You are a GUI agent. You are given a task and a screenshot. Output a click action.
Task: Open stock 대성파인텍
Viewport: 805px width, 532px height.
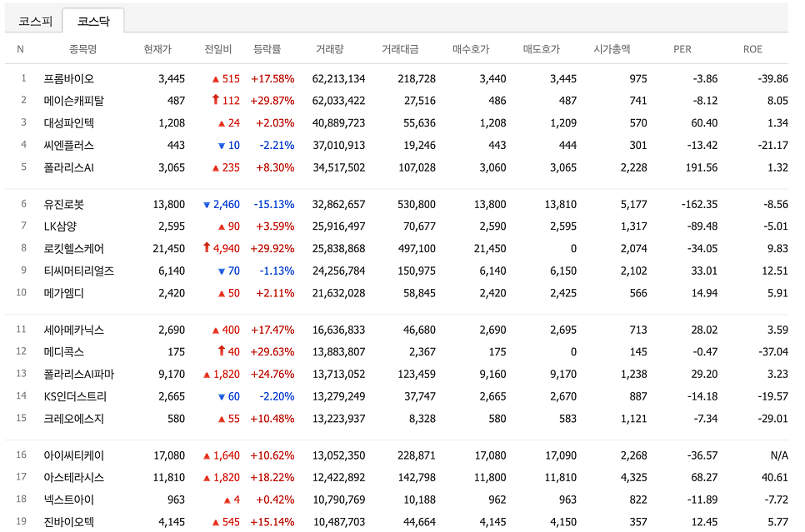click(69, 123)
